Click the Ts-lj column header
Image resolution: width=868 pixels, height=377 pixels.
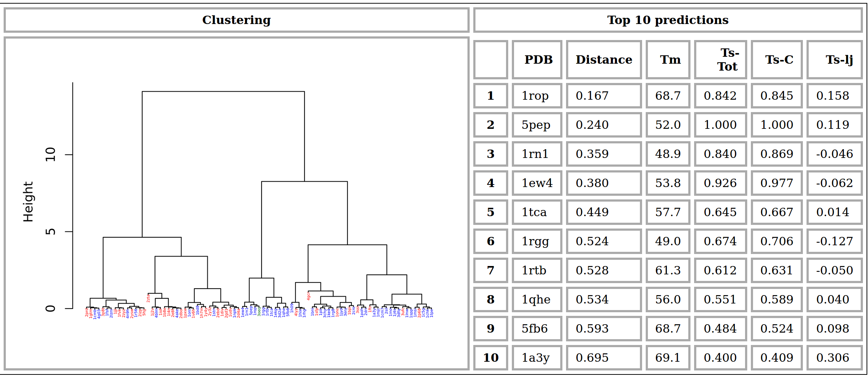(839, 60)
